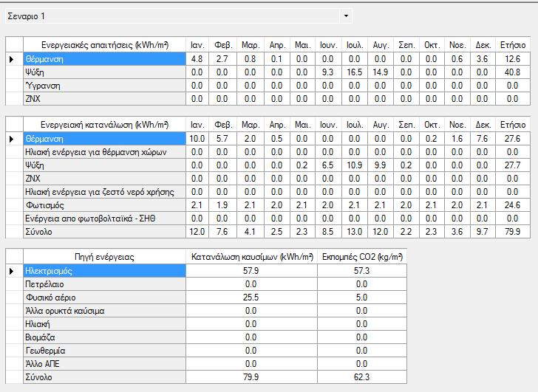Select Θέρμανση row in Ενεργειακή κατανάλωση table
The height and width of the screenshot is (392, 538).
[105, 139]
